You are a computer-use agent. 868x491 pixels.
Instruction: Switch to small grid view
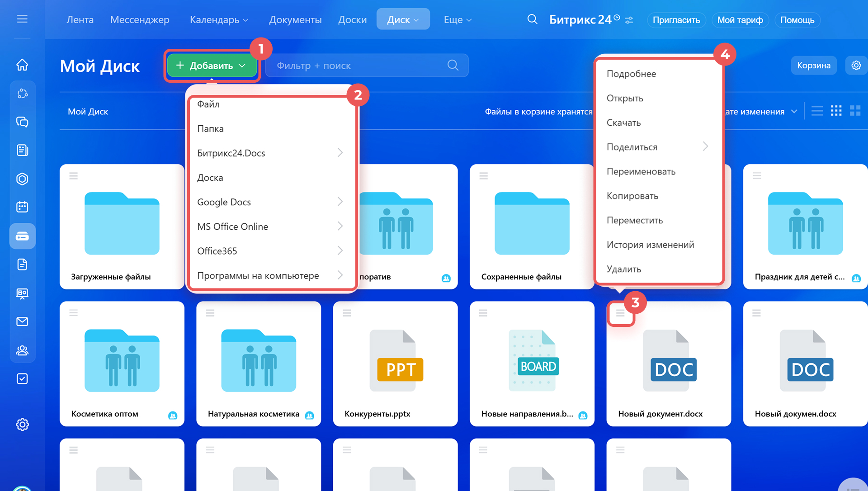coord(836,111)
